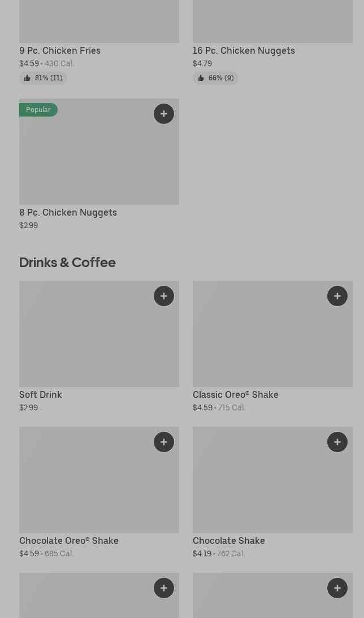Click plus button on bottom-right item card
This screenshot has width=364, height=618.
point(337,588)
